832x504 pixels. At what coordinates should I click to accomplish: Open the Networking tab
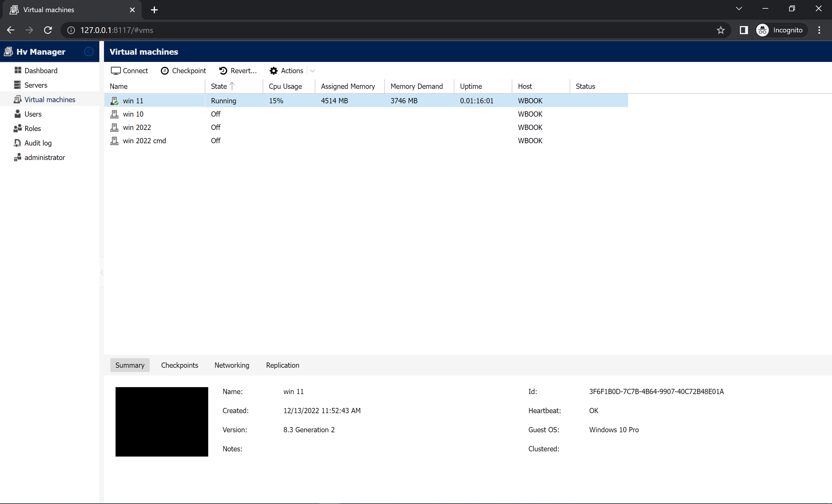232,365
